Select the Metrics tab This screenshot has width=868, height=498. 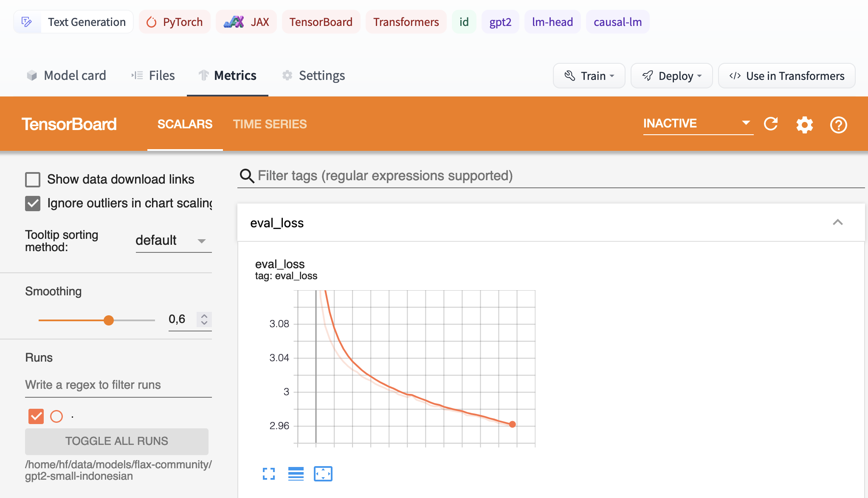click(227, 76)
